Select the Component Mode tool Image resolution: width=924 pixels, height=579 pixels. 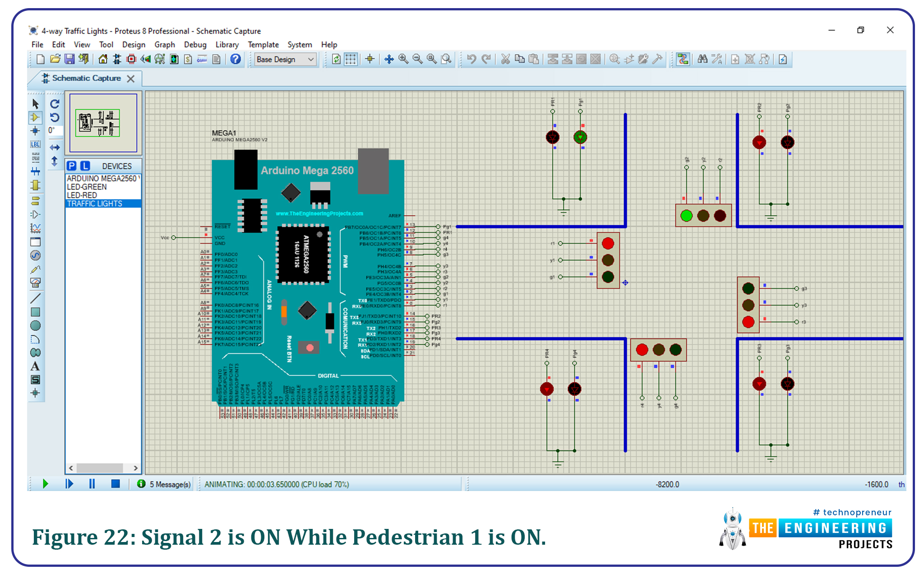(36, 117)
